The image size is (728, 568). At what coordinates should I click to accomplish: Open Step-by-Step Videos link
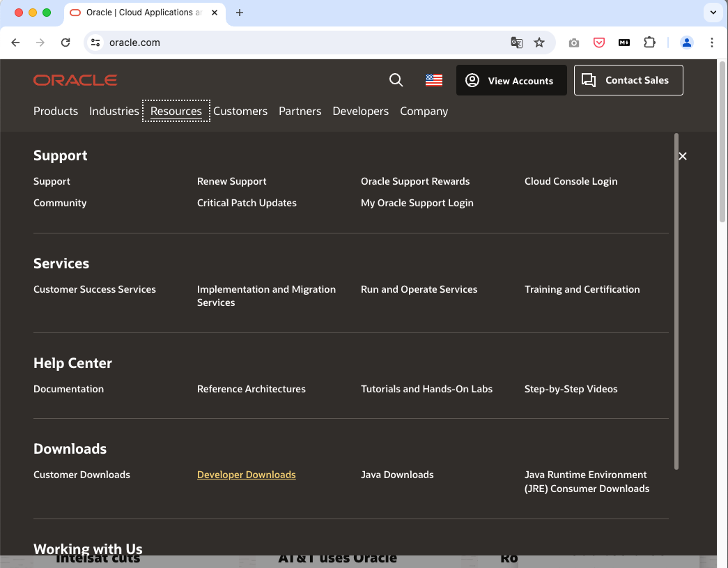(571, 389)
